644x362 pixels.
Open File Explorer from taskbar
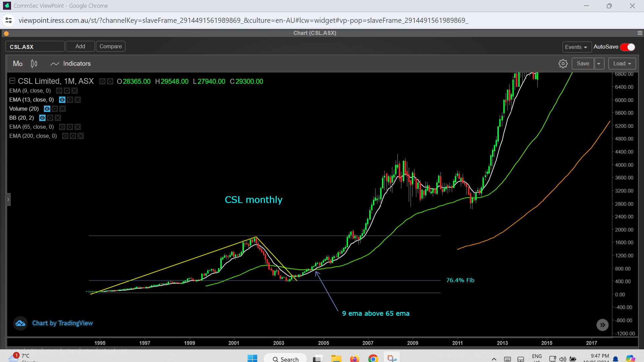pyautogui.click(x=336, y=359)
